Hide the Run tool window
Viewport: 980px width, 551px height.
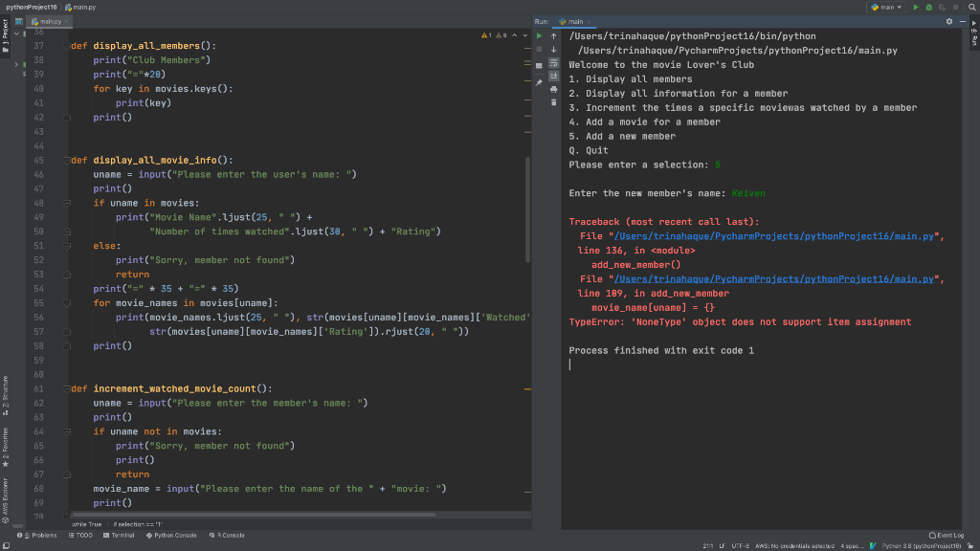coord(963,21)
